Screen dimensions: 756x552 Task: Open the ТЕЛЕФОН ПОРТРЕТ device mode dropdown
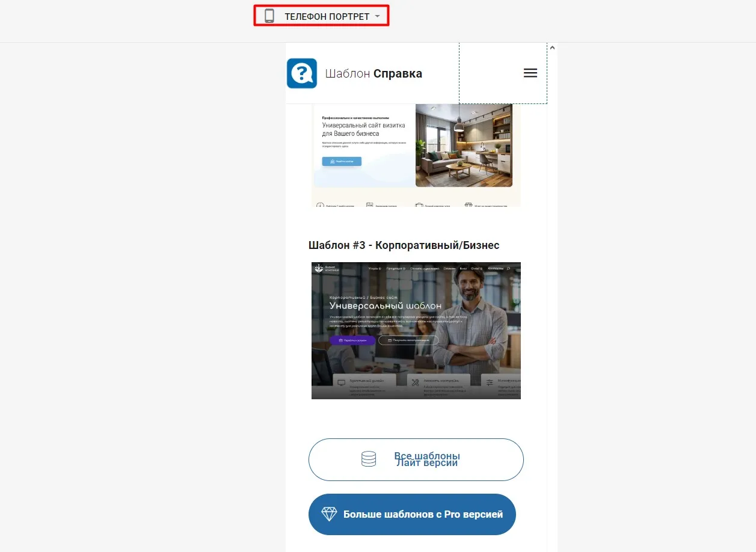coord(327,16)
